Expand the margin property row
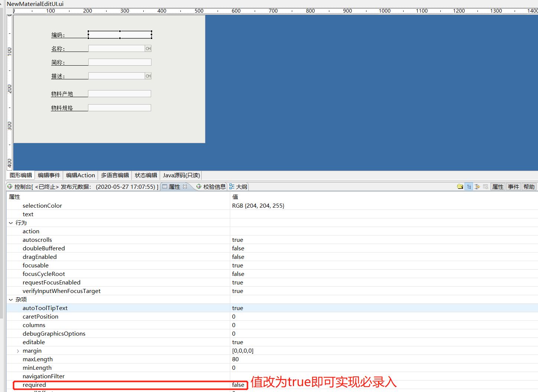538x392 pixels. click(17, 350)
